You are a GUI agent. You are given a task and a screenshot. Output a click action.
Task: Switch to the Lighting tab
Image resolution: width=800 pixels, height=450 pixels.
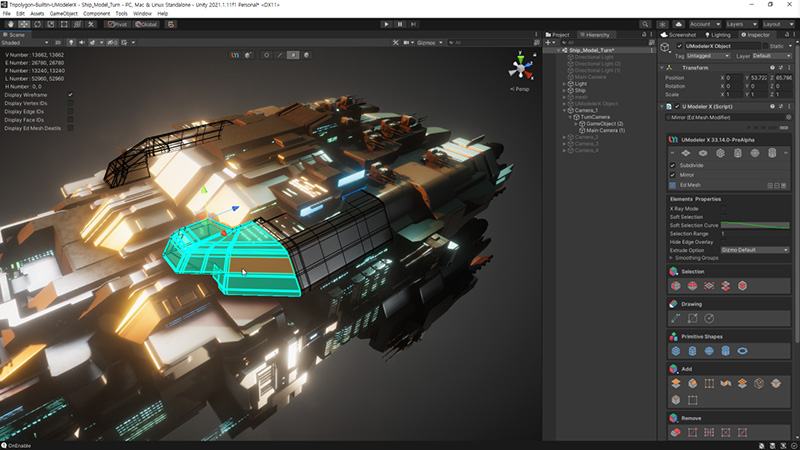click(718, 35)
